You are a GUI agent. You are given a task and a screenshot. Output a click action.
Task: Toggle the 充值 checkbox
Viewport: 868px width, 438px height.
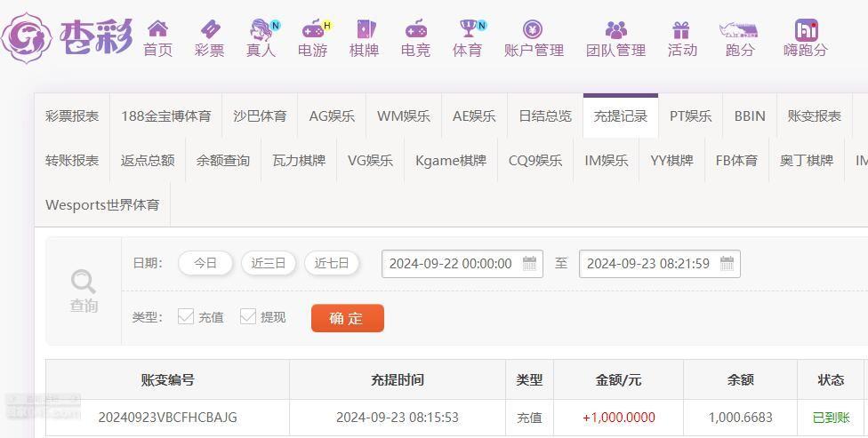click(186, 317)
